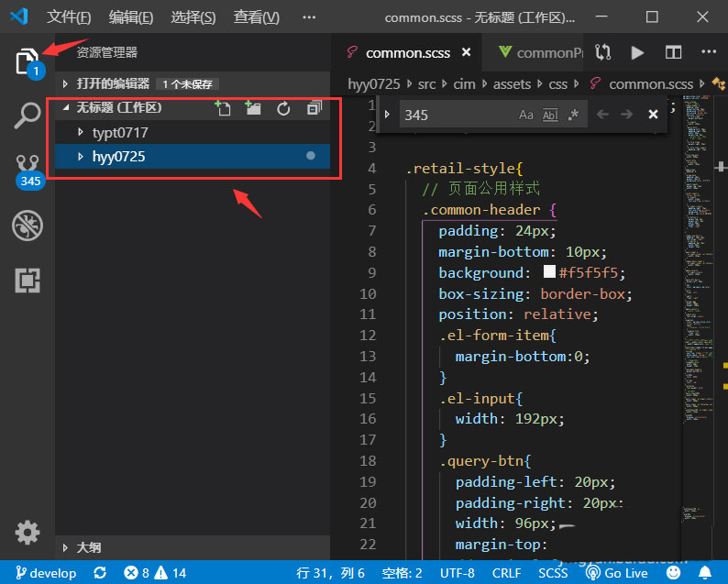Expand the typt0717 folder
This screenshot has width=728, height=584.
click(x=119, y=132)
